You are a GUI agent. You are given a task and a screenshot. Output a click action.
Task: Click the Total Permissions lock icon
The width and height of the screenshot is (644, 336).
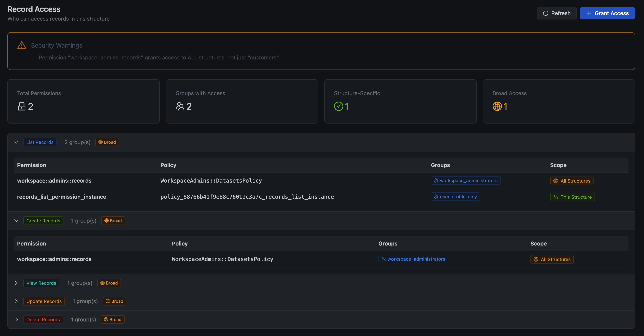(22, 106)
